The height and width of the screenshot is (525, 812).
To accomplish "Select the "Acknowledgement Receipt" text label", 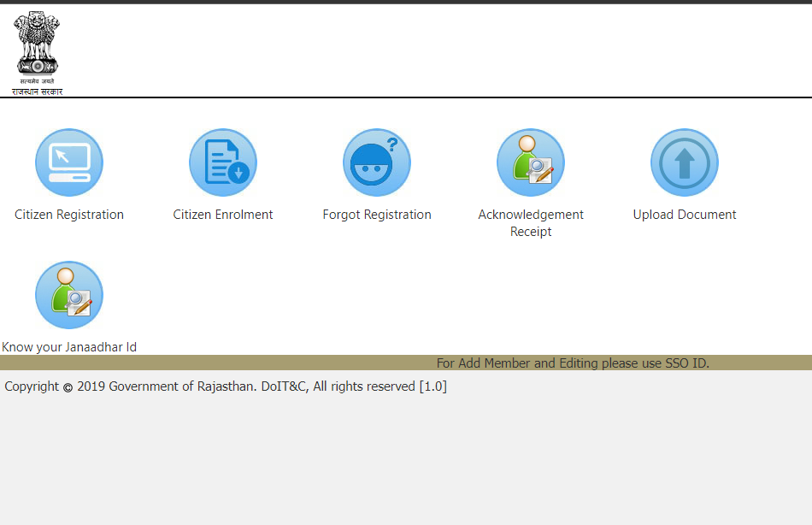I will [531, 223].
